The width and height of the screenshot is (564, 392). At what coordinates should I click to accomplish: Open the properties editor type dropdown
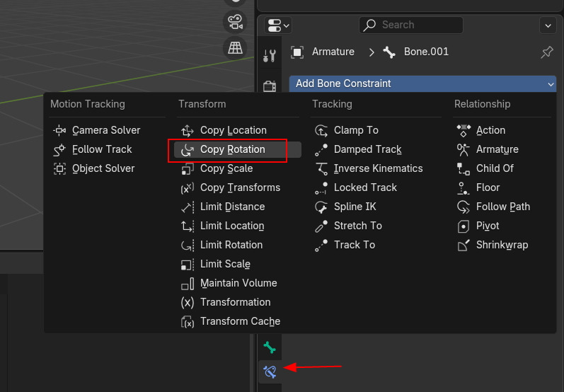click(x=278, y=25)
